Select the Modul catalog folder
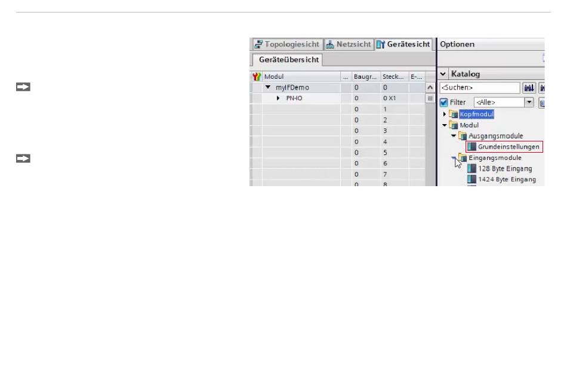The height and width of the screenshot is (392, 567). [469, 125]
